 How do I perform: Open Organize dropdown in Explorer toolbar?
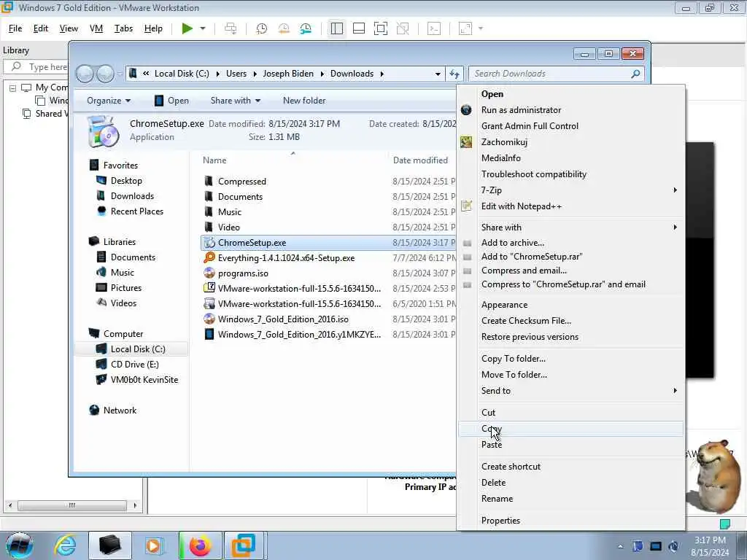point(109,101)
